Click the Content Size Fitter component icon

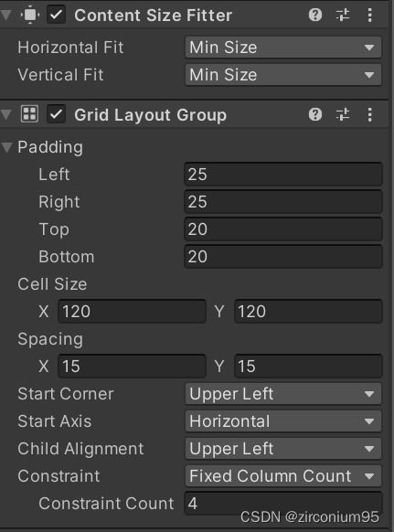(x=30, y=15)
